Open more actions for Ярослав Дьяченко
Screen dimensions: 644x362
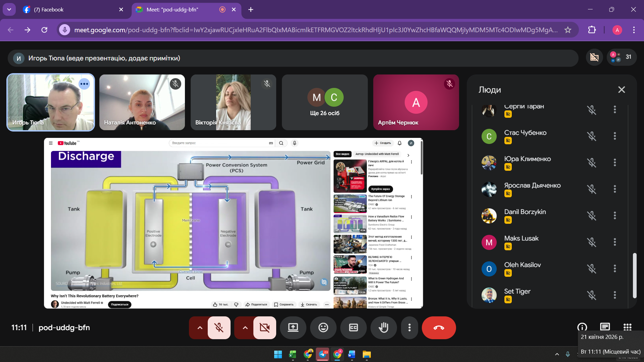[615, 189]
